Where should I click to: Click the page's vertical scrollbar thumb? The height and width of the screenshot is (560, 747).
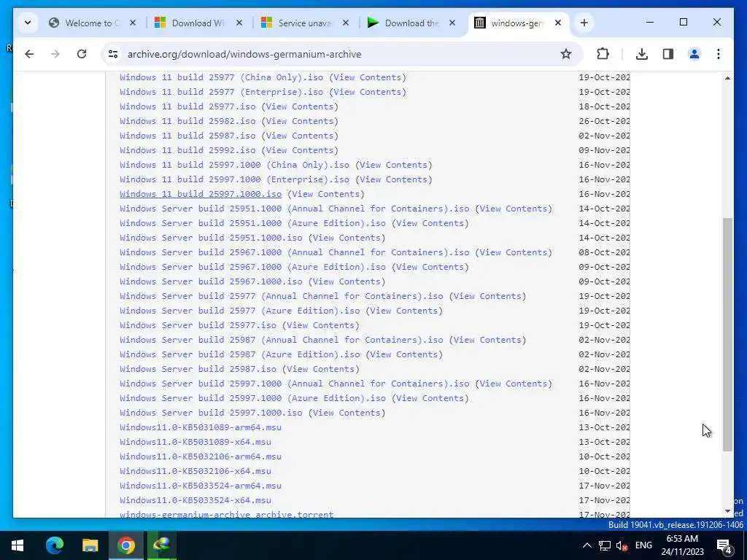[727, 334]
